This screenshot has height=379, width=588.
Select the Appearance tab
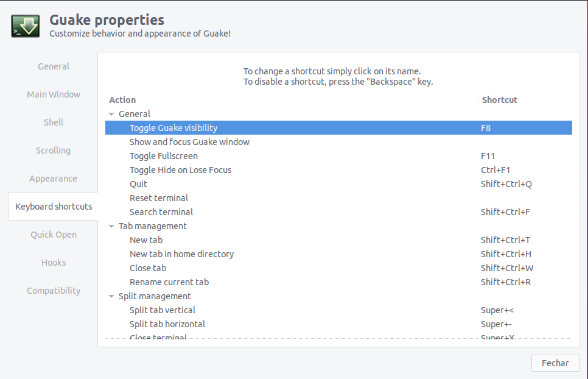click(53, 179)
